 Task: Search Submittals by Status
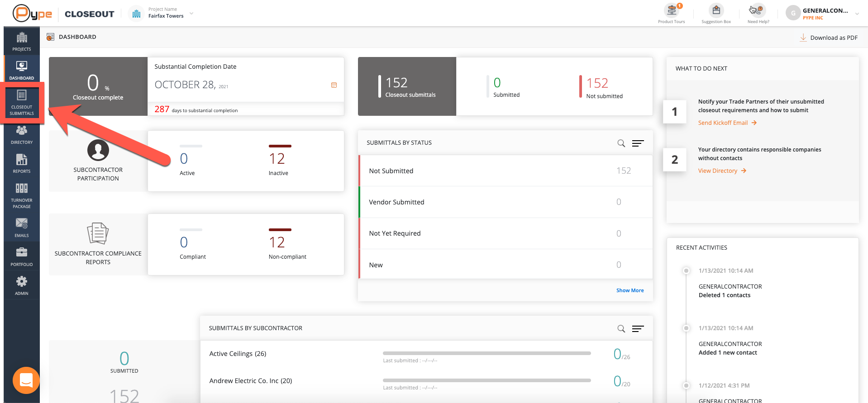[x=621, y=143]
